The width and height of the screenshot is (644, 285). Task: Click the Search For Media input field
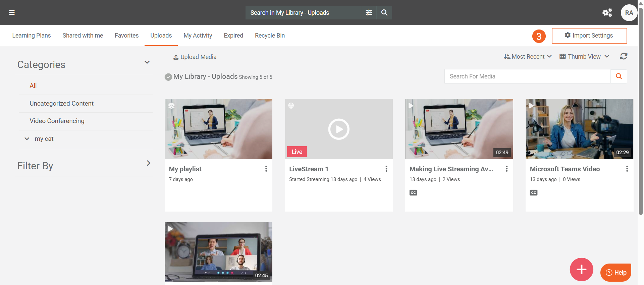[527, 76]
